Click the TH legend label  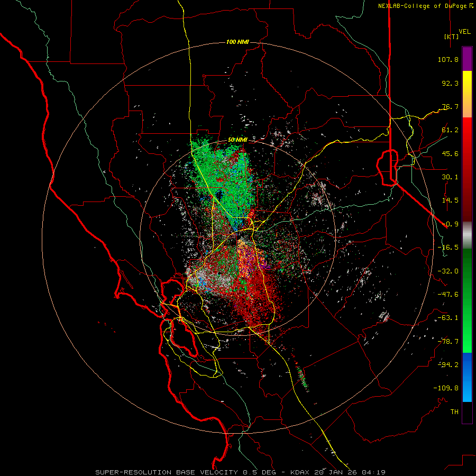(x=454, y=412)
